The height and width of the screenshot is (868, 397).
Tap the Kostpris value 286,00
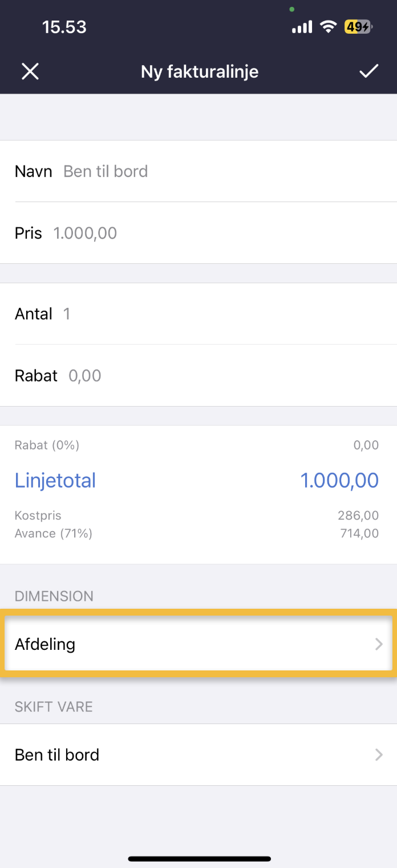point(358,516)
